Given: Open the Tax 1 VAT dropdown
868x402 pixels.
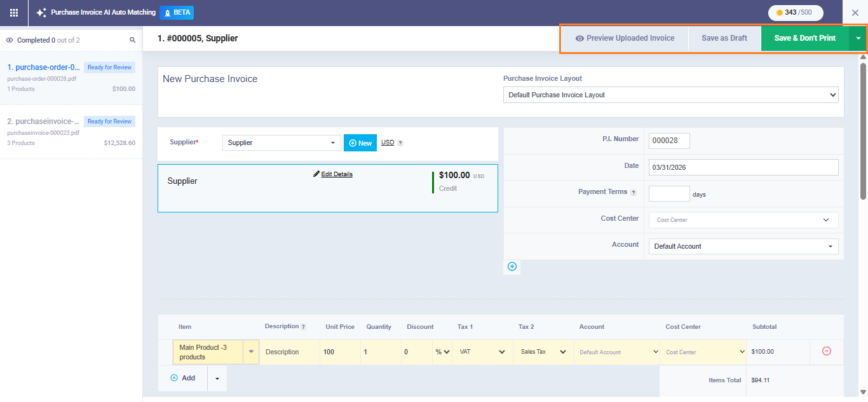Looking at the screenshot, I should point(482,352).
